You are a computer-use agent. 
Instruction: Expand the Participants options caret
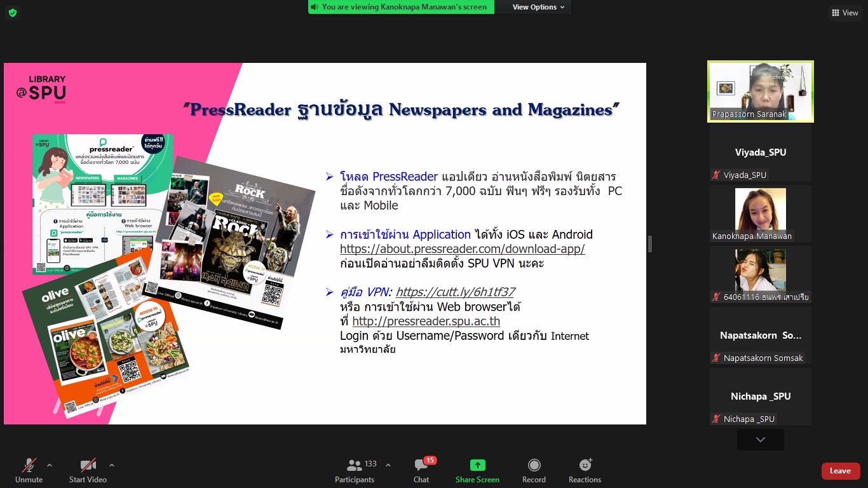pyautogui.click(x=388, y=464)
